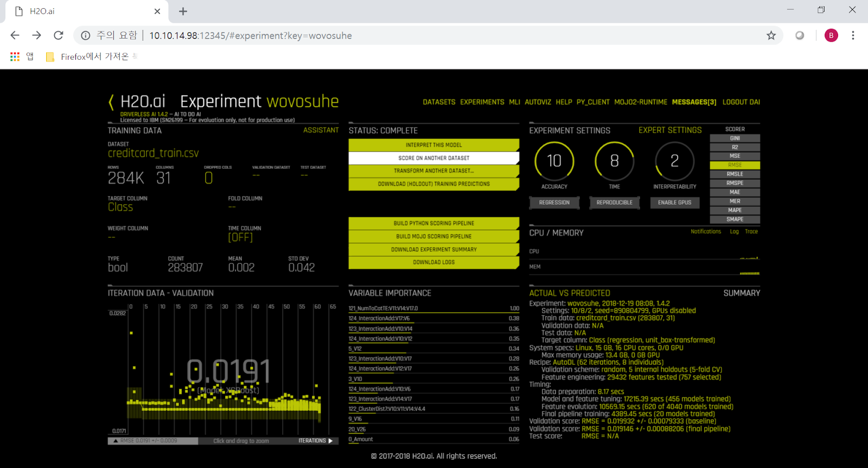Select MSE scorer
The image size is (868, 468).
point(735,156)
